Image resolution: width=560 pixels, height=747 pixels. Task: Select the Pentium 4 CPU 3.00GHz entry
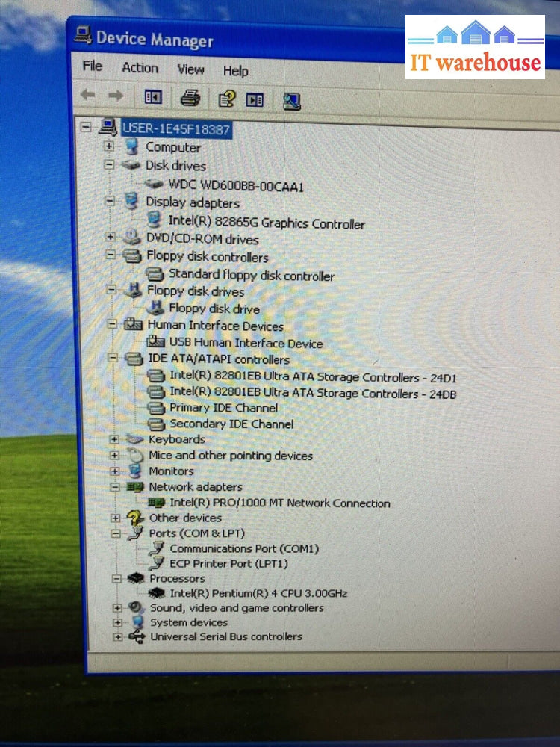click(x=258, y=593)
